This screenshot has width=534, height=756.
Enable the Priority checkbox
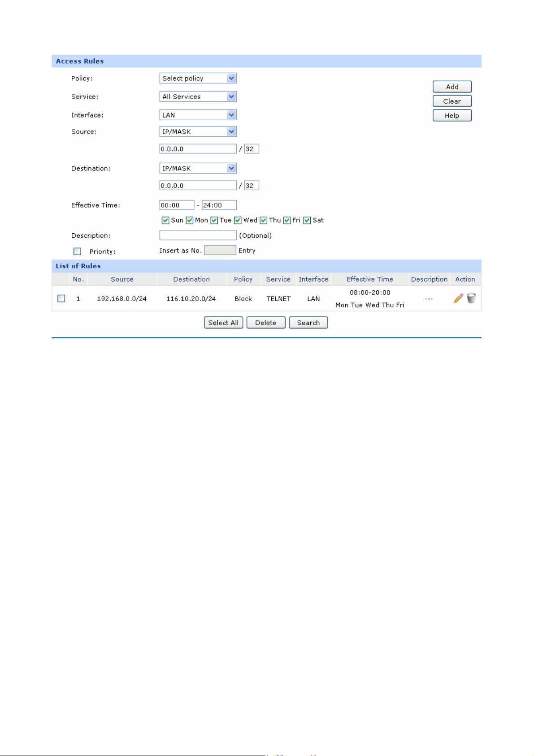pyautogui.click(x=77, y=251)
